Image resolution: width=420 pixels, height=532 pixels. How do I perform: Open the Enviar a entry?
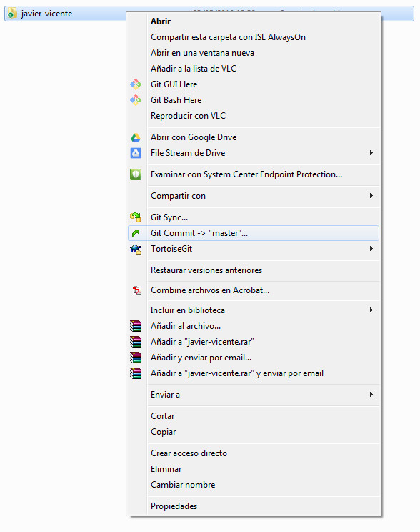[x=254, y=395]
